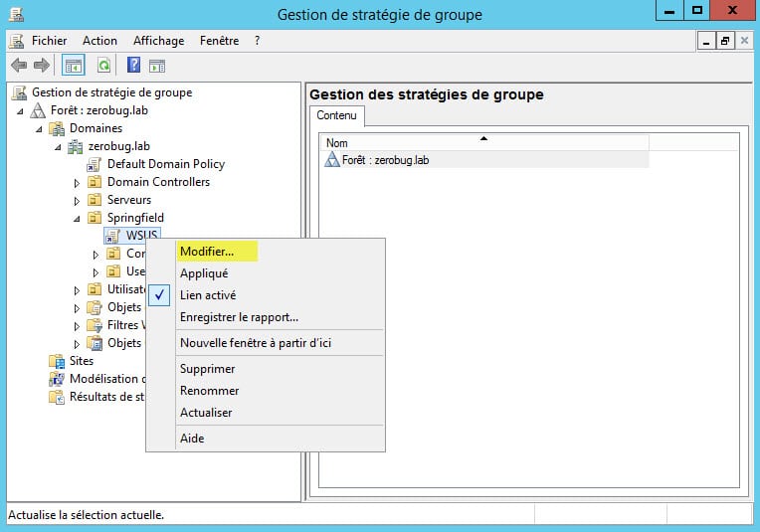
Task: Switch to the Contenu tab
Action: pos(336,116)
